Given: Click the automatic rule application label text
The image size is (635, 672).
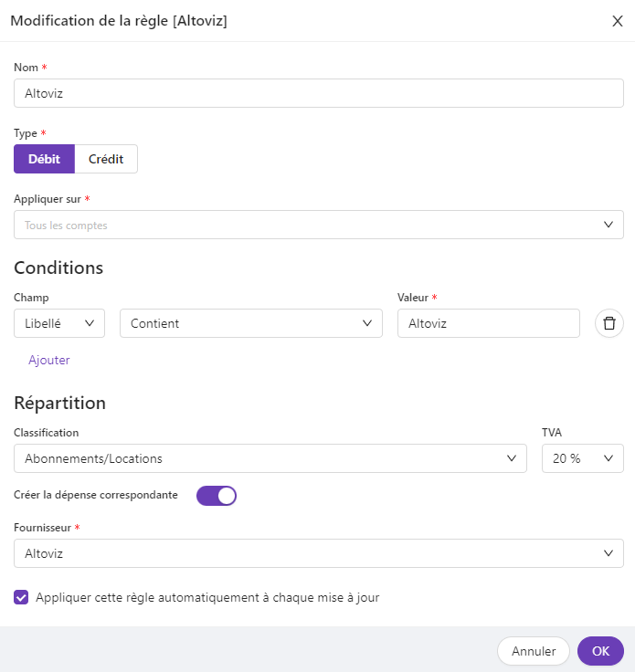Looking at the screenshot, I should point(207,598).
